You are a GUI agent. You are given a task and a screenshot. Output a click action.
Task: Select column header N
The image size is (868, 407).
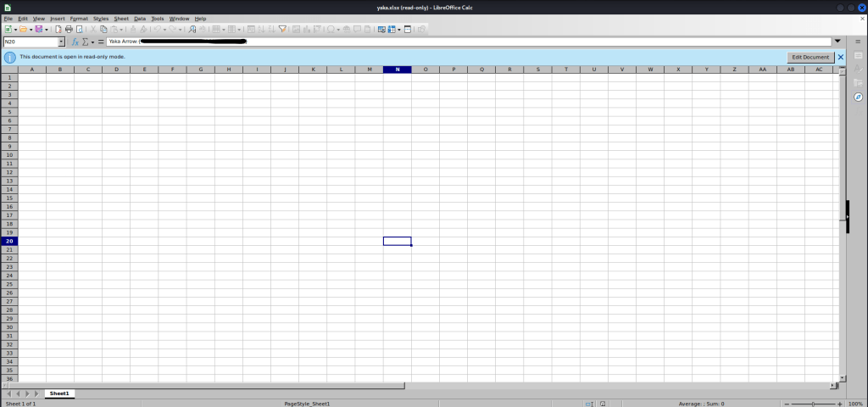pyautogui.click(x=397, y=70)
